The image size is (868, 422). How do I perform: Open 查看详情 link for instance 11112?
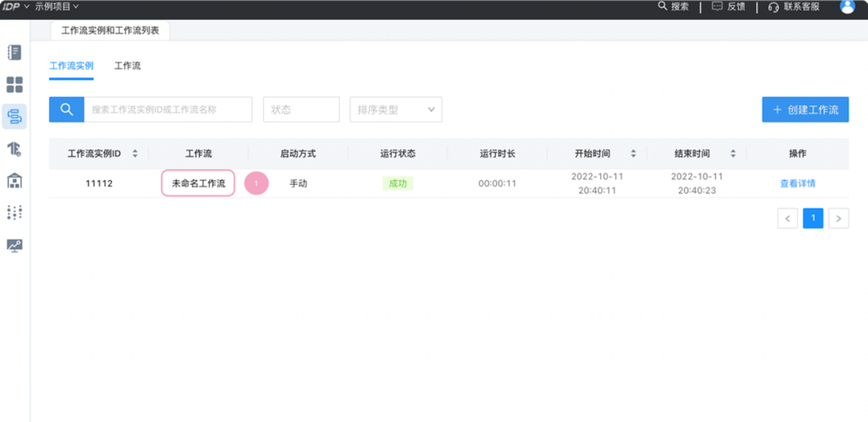(x=797, y=184)
